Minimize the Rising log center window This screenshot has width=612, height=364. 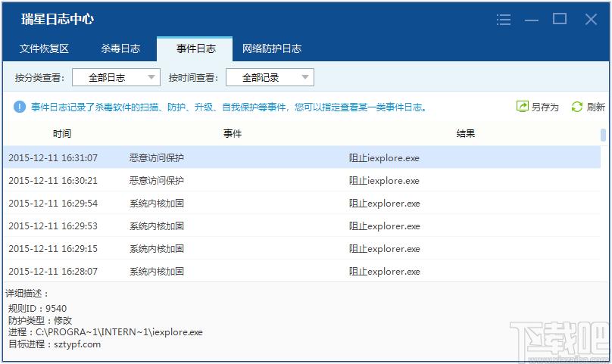532,20
